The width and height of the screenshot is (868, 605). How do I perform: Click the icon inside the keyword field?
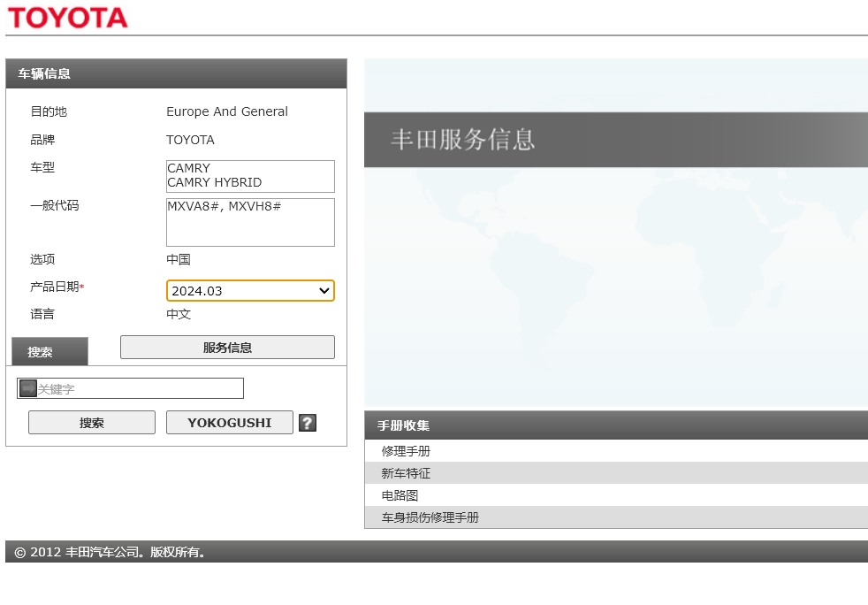point(28,388)
